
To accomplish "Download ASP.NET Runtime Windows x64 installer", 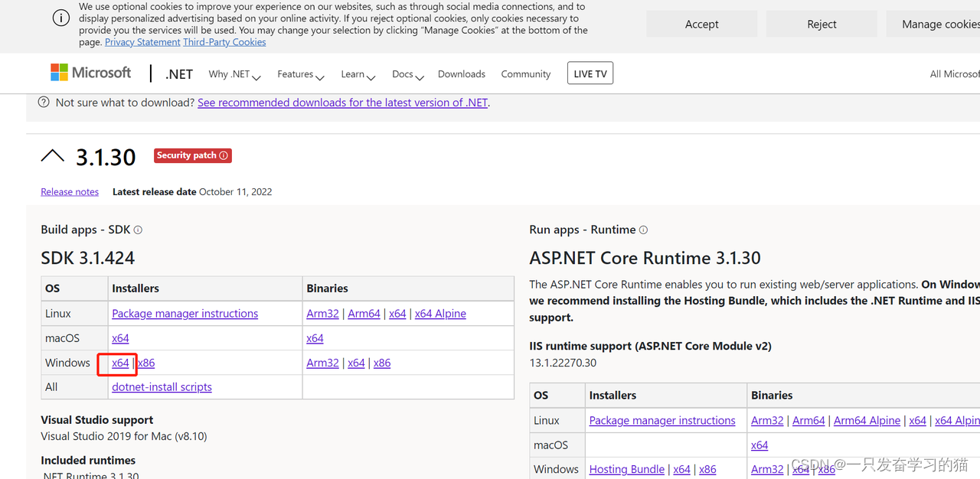I will tap(681, 470).
